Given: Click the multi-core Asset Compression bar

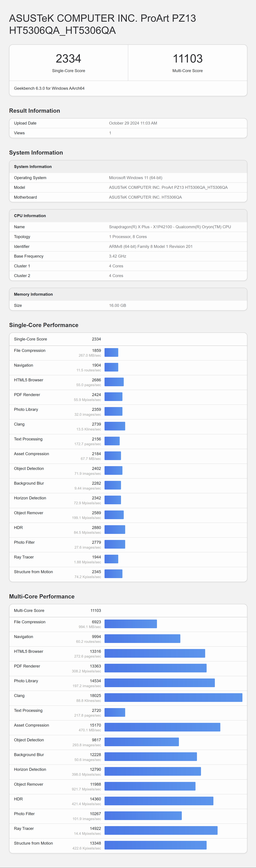Looking at the screenshot, I should (x=162, y=727).
